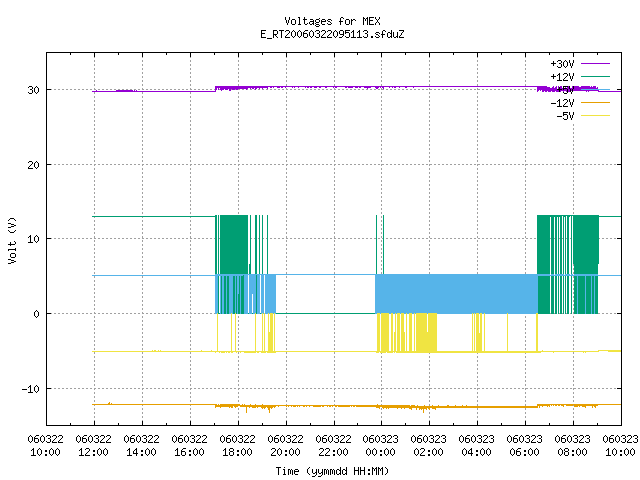Viewport: 640px width, 480px height.
Task: Click the solid green +12V block near 18:00
Action: [x=234, y=244]
